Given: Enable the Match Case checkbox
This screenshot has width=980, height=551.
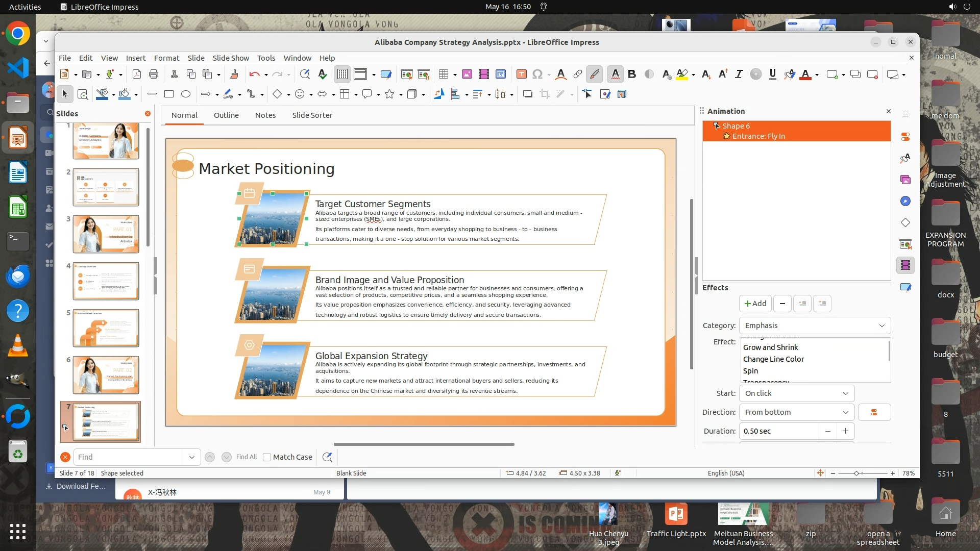Looking at the screenshot, I should pyautogui.click(x=267, y=457).
